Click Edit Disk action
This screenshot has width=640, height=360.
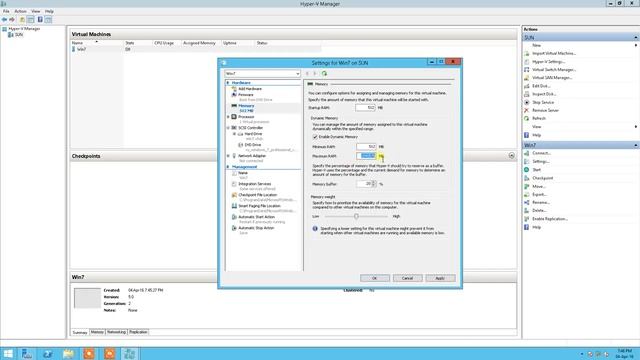pyautogui.click(x=541, y=86)
